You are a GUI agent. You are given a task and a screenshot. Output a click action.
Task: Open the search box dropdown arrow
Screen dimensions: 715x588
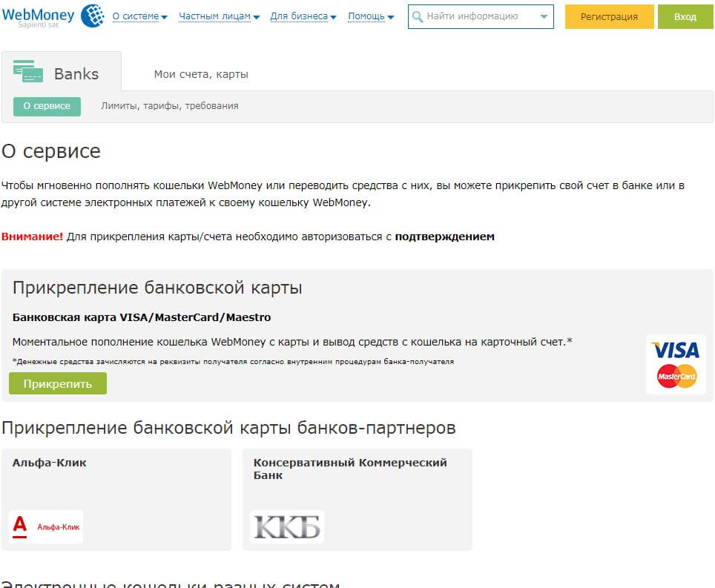[x=544, y=16]
